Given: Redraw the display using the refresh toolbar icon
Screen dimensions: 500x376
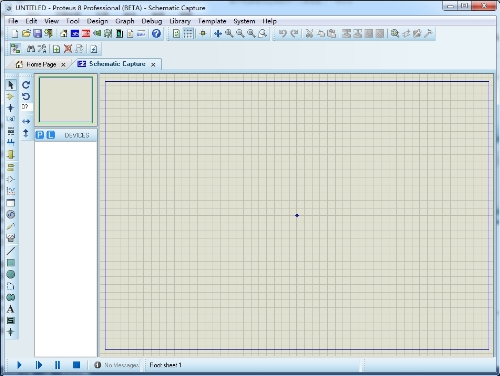Looking at the screenshot, I should pos(177,34).
